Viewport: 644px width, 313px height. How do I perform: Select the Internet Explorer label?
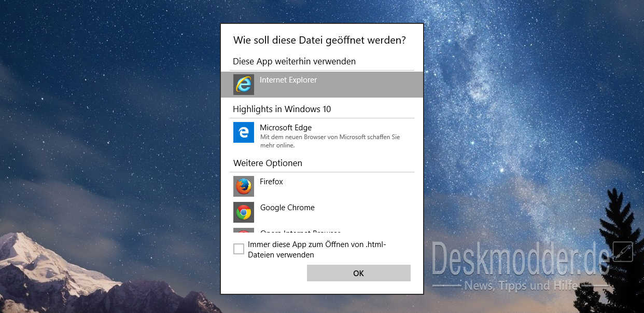pyautogui.click(x=288, y=80)
